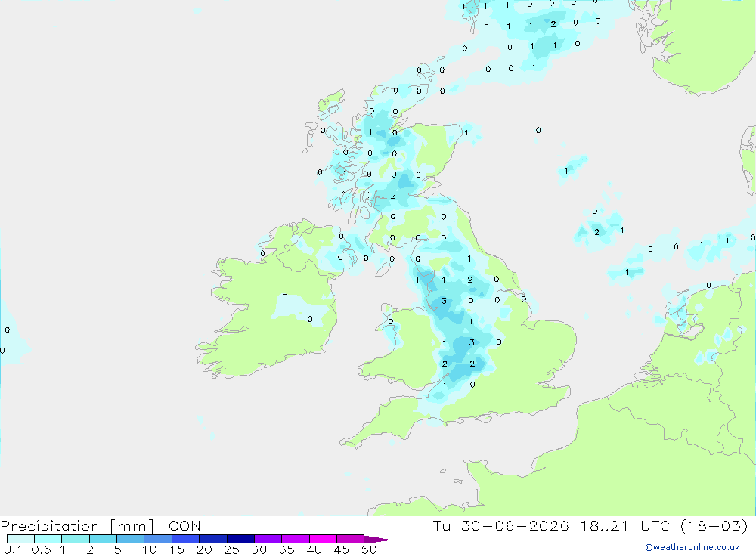756x554 pixels.
Task: Click the purple arrow tip above 50
Action: click(x=378, y=540)
